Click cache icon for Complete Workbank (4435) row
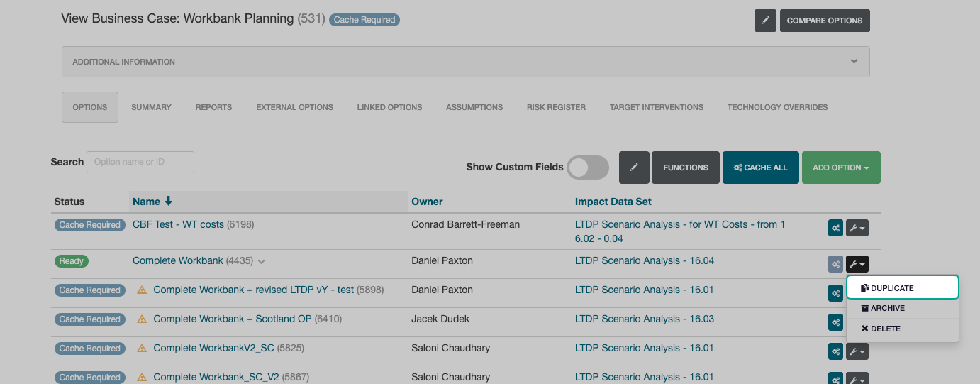The width and height of the screenshot is (980, 384). 836,264
